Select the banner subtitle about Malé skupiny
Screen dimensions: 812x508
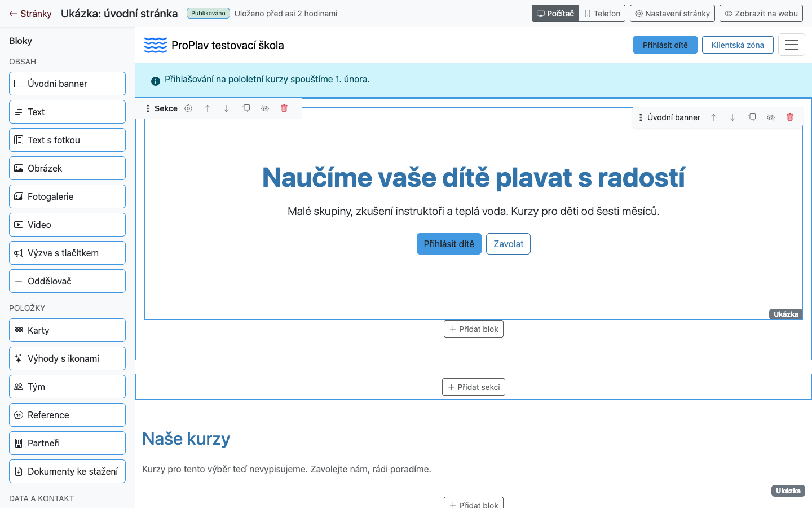pyautogui.click(x=474, y=211)
